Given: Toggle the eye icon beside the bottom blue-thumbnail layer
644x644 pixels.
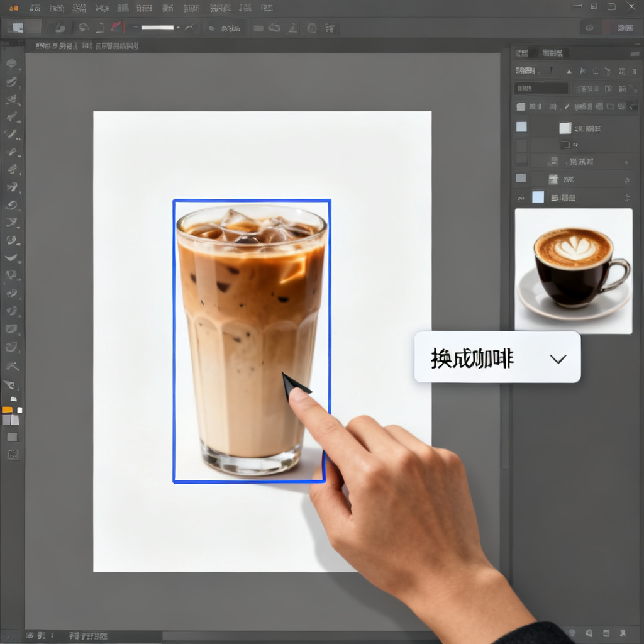Looking at the screenshot, I should tap(521, 198).
